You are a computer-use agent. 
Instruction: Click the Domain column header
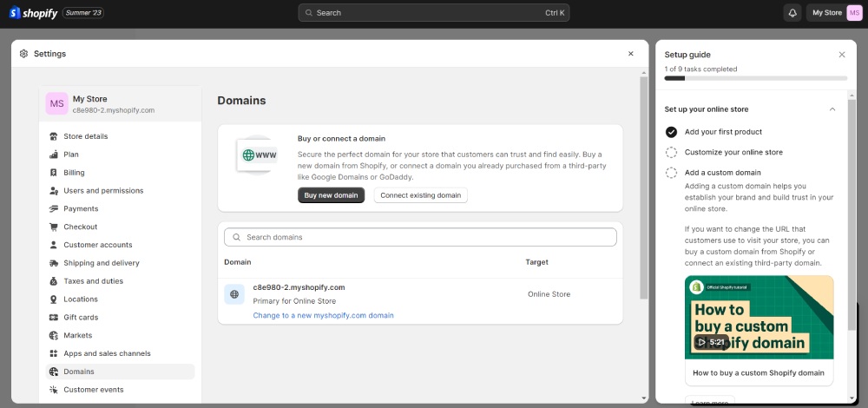coord(238,262)
